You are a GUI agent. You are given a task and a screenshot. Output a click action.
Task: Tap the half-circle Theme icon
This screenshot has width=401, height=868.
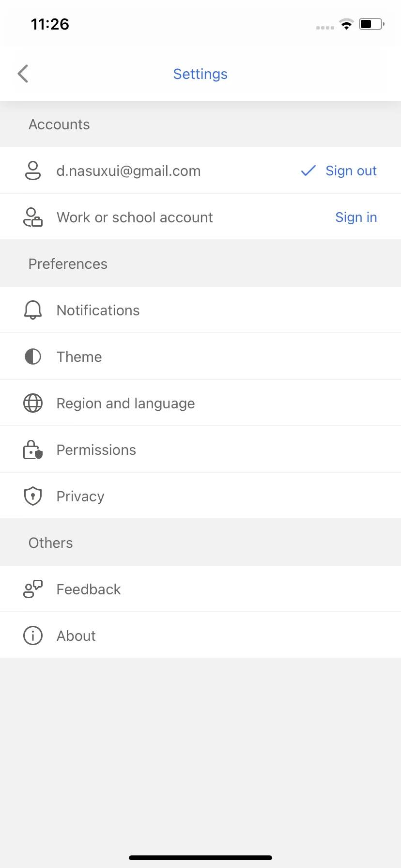[33, 356]
